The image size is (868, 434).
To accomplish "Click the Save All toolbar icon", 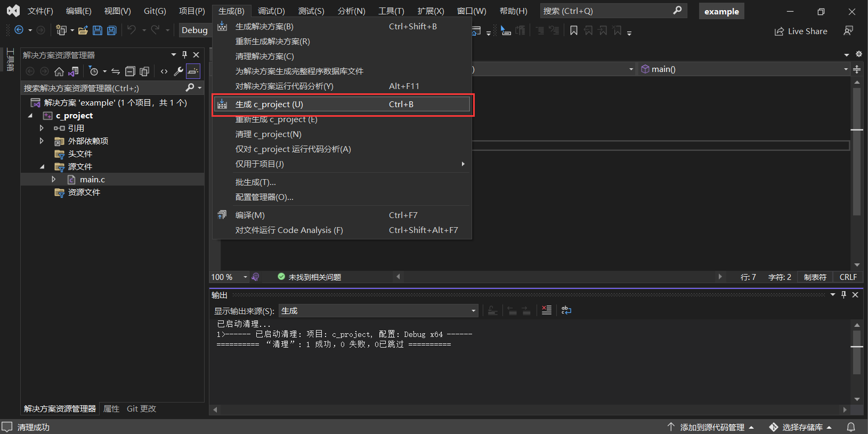I will pyautogui.click(x=112, y=30).
